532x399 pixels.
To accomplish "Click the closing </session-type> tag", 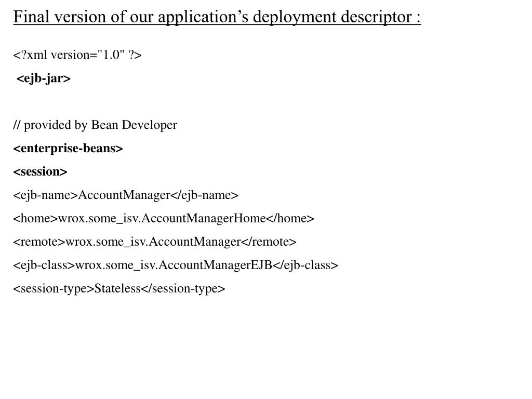I will pos(183,289).
